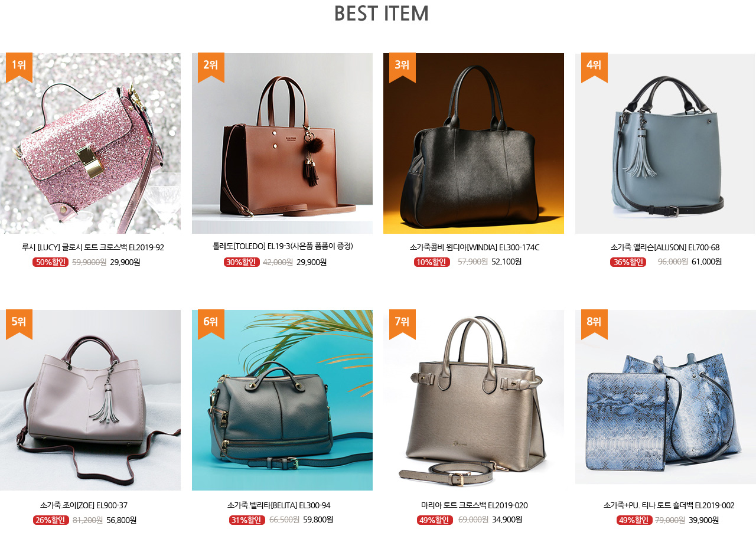The image size is (756, 549).
Task: Click the orange 3위 rank ribbon
Action: click(402, 67)
